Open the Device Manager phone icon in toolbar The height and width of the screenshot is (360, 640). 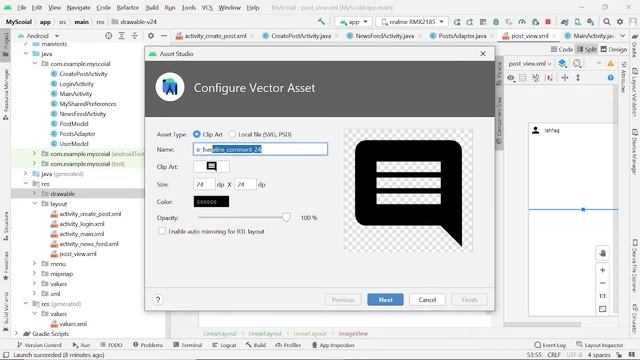click(x=578, y=22)
